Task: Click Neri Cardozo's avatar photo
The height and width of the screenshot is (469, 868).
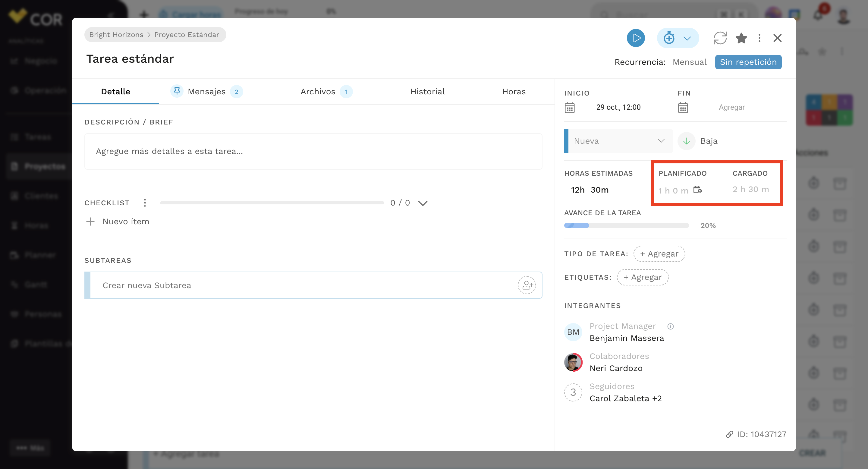Action: pos(573,362)
